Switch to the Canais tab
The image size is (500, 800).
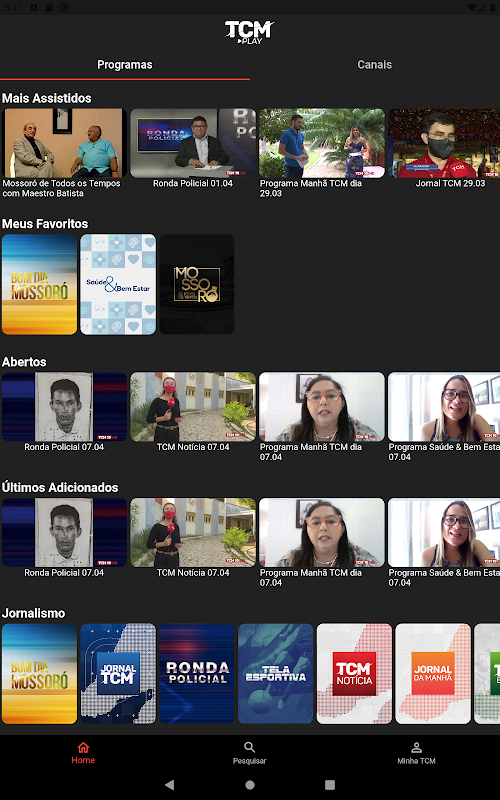point(374,65)
